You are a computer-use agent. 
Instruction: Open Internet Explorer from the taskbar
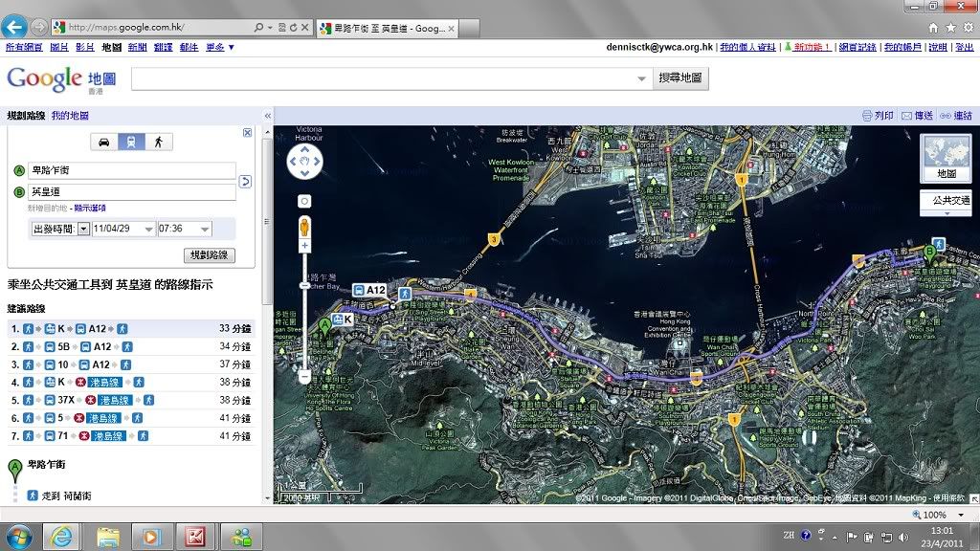(x=61, y=537)
